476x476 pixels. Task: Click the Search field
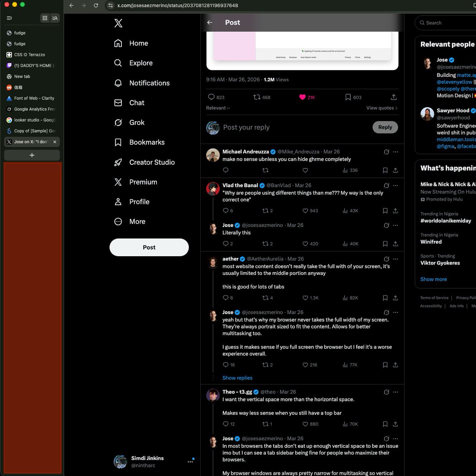pos(446,23)
